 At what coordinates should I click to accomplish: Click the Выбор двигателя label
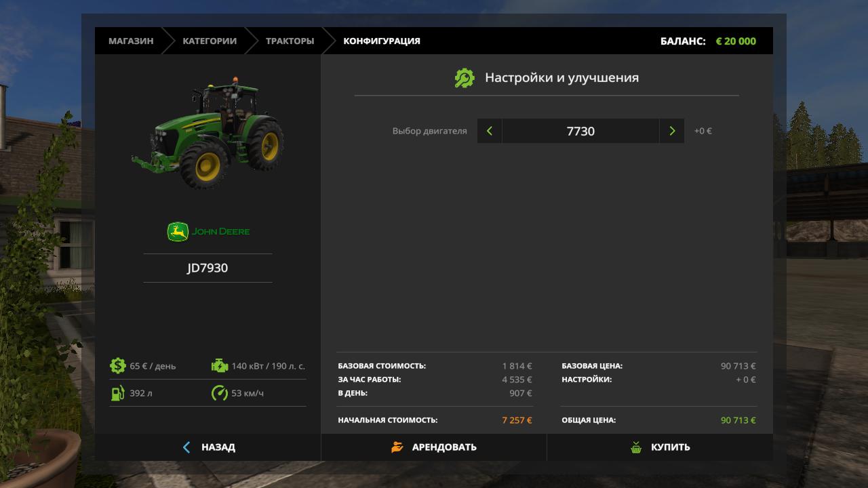point(430,131)
